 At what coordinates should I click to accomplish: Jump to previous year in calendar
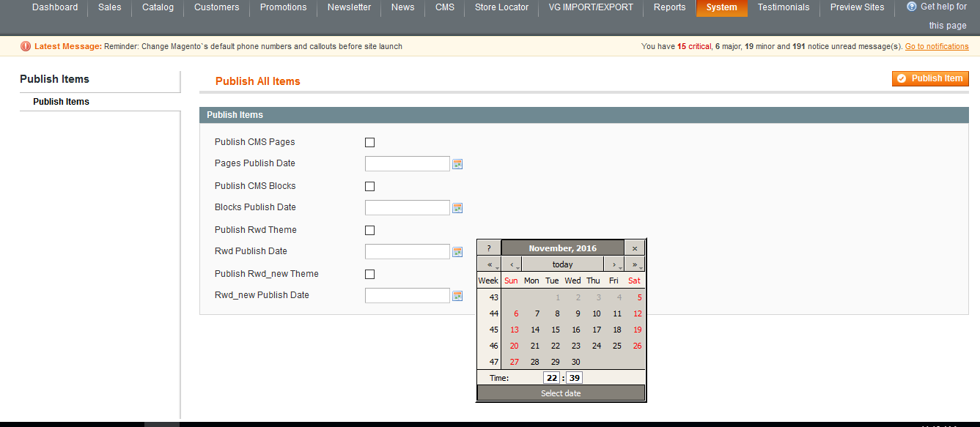[489, 264]
